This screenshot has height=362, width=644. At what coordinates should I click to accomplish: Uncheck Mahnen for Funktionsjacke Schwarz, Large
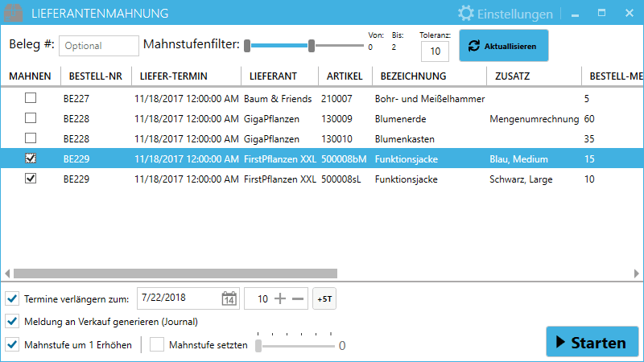click(31, 179)
